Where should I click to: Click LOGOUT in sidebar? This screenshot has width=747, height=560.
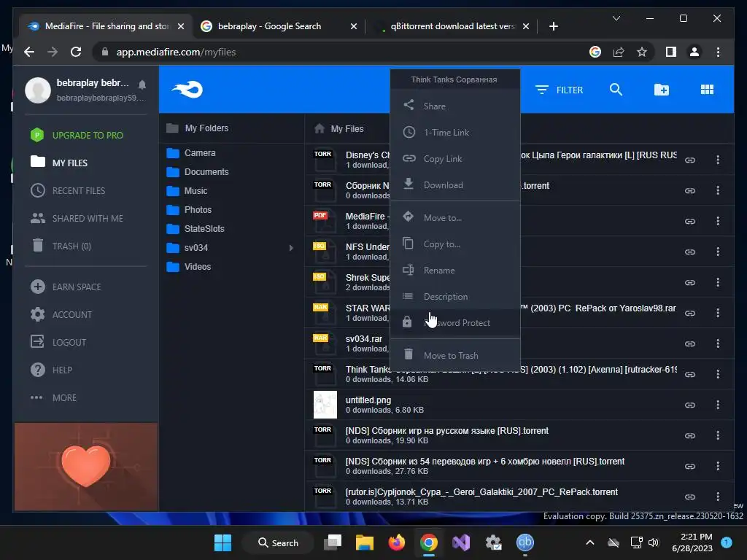58,342
